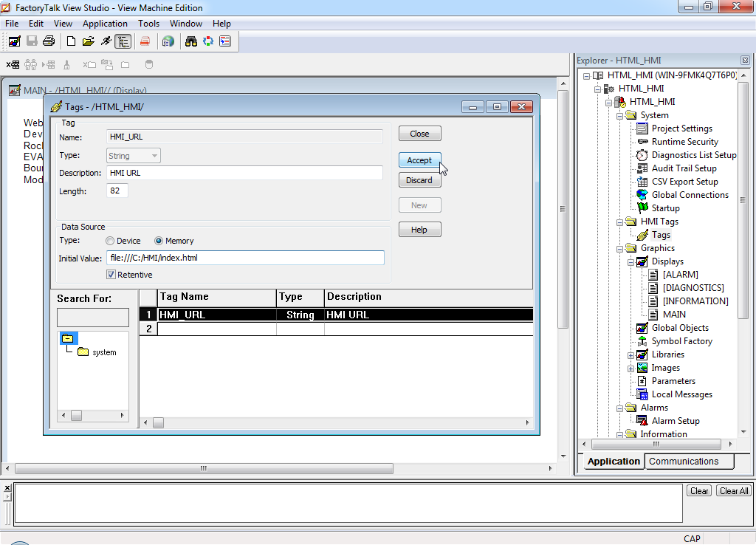Image resolution: width=756 pixels, height=545 pixels.
Task: Open the MAIN display in Explorer
Action: (x=673, y=315)
